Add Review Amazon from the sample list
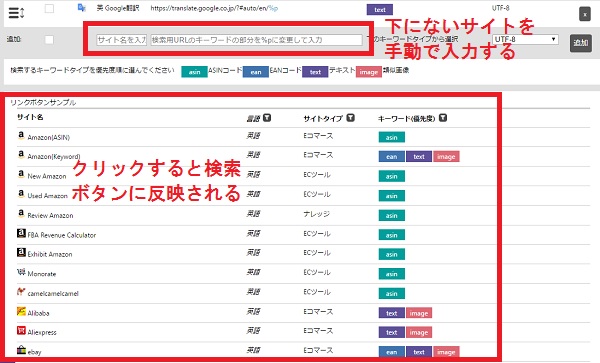 [50, 215]
